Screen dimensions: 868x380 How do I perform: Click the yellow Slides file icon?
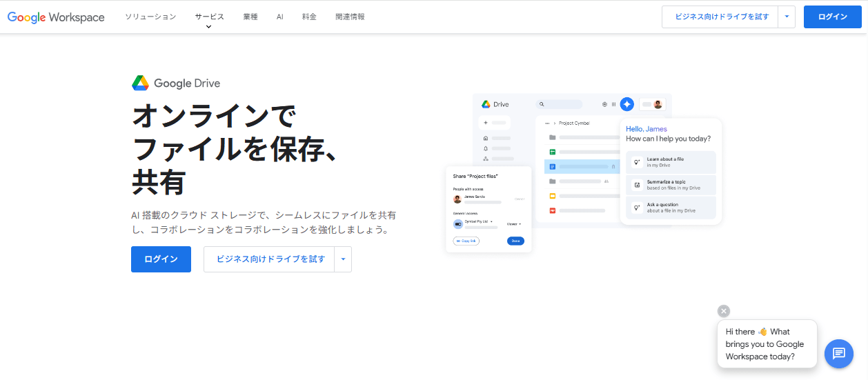[552, 196]
